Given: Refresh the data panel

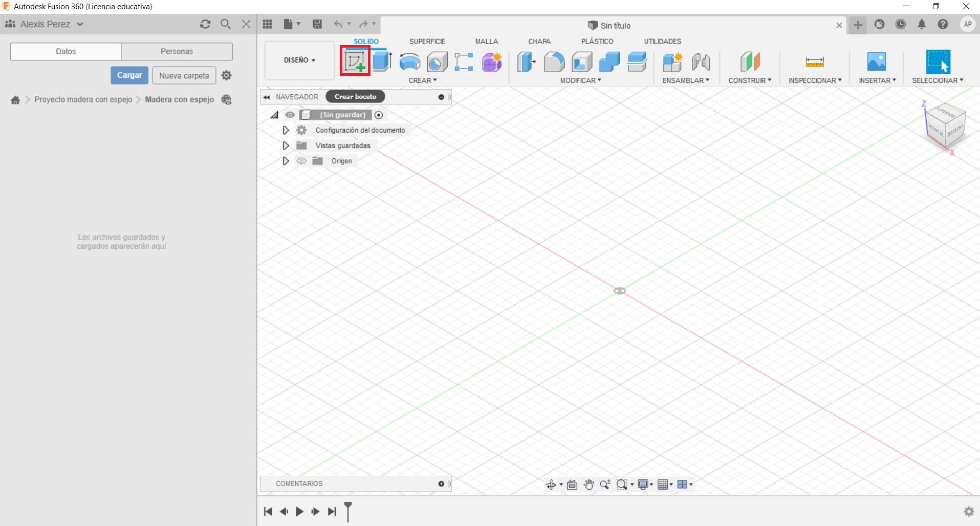Looking at the screenshot, I should click(x=205, y=24).
